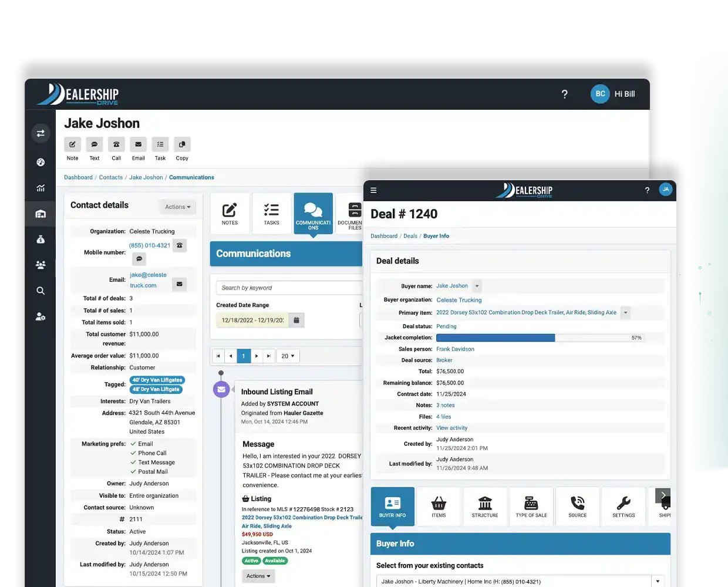Image resolution: width=728 pixels, height=587 pixels.
Task: Click the Email envelope action icon
Action: click(138, 144)
